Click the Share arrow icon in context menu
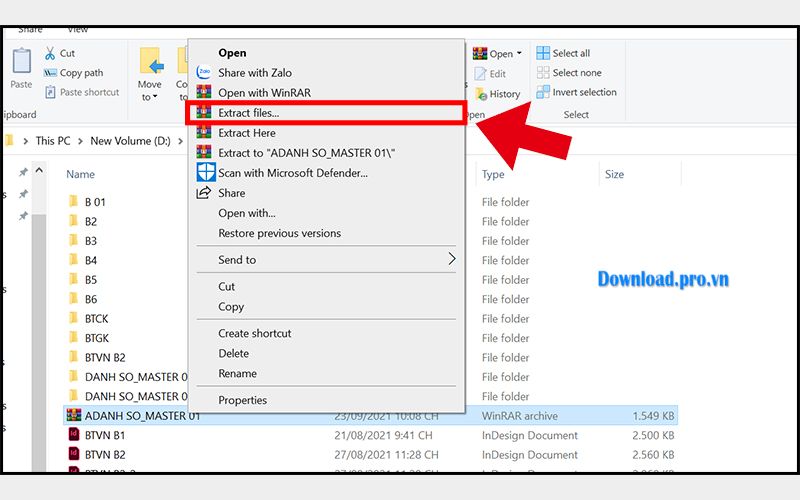 [x=204, y=193]
